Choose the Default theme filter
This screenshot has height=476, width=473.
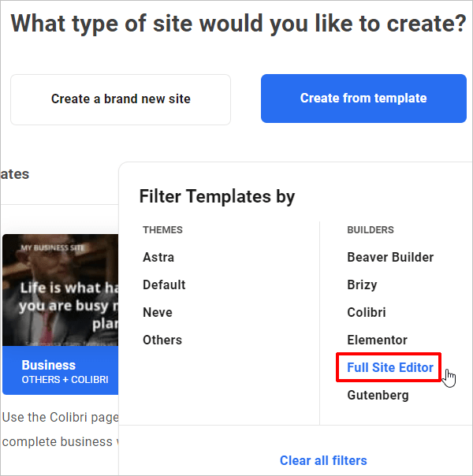(x=164, y=284)
